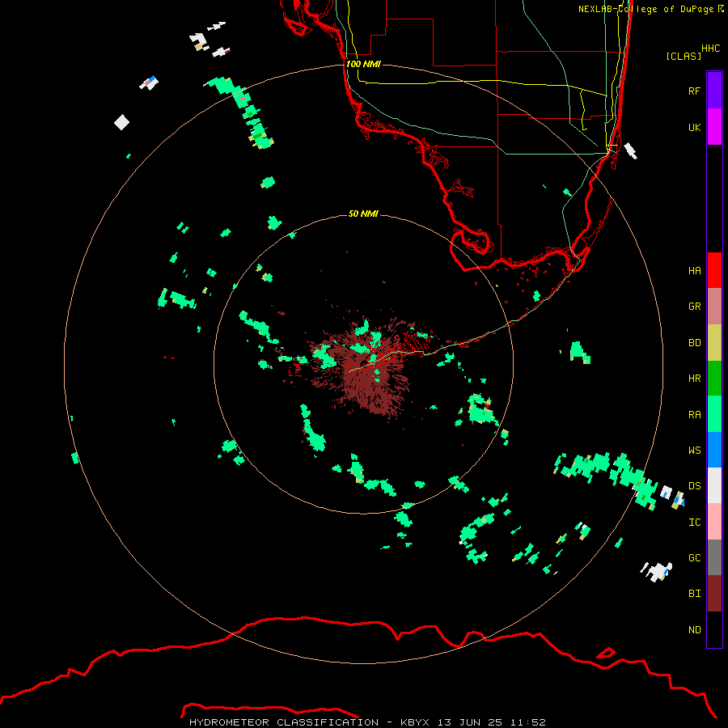Pick the HR dark green legend swatch
This screenshot has width=728, height=728.
tap(714, 379)
